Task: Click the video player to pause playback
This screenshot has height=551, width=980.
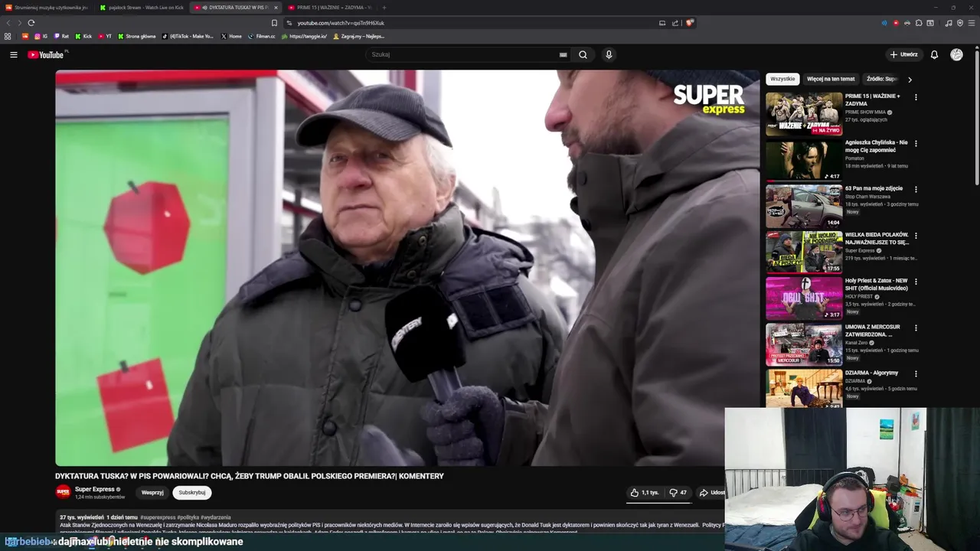Action: pos(407,268)
